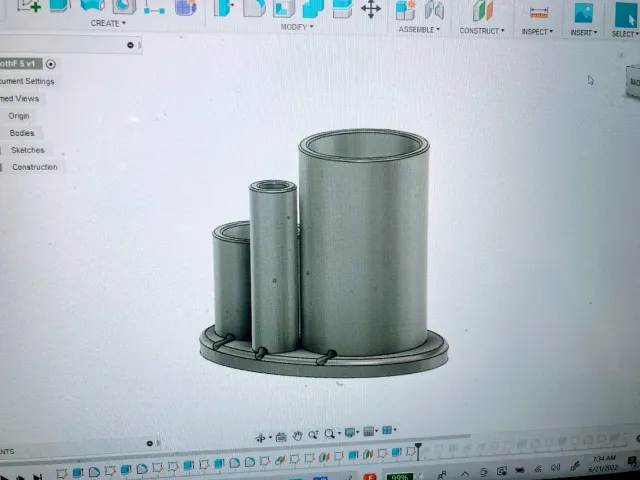The image size is (640, 480).
Task: Click the Look At icon in navigation bar
Action: 281,437
